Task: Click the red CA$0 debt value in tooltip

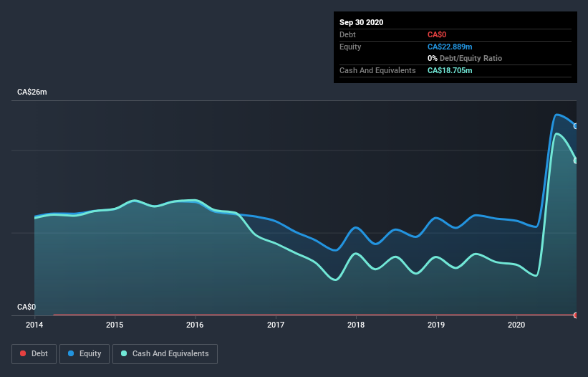Action: click(x=437, y=35)
